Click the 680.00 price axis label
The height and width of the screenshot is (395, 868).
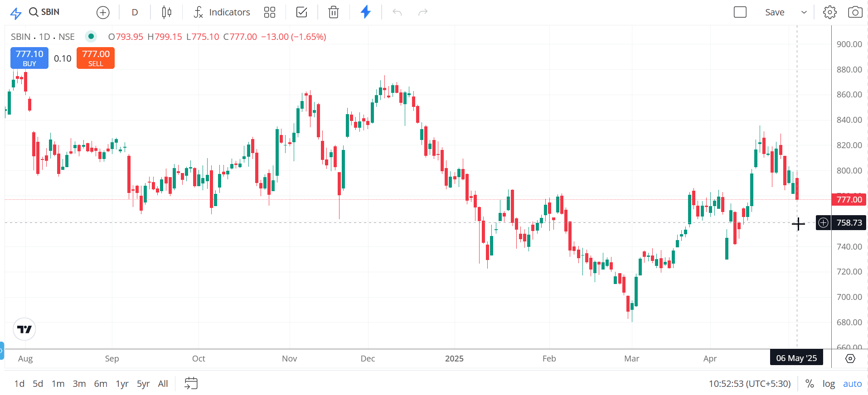(849, 323)
